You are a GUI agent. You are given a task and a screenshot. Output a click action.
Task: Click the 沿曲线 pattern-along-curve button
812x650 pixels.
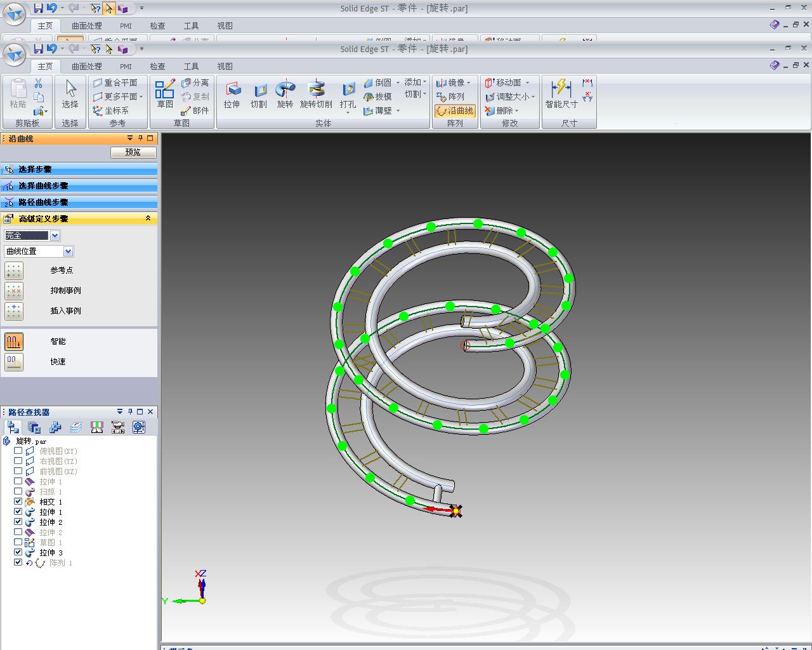[x=455, y=110]
